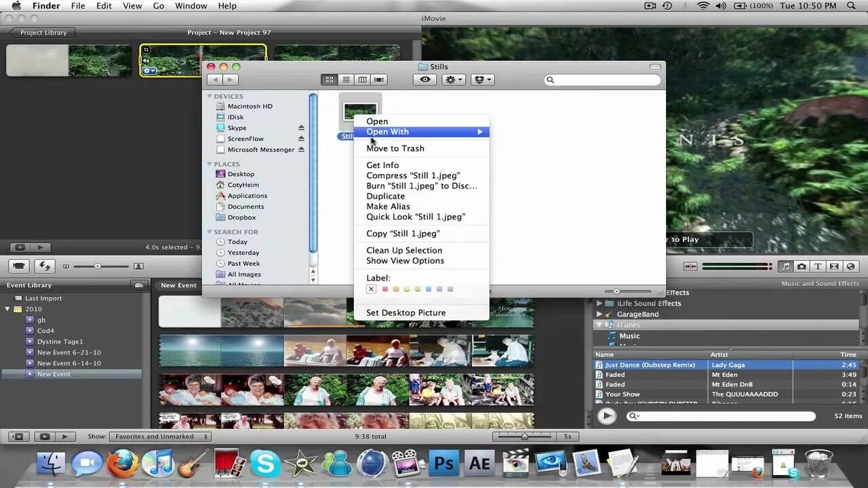Image resolution: width=868 pixels, height=488 pixels.
Task: Open Skype from the Dock
Action: pos(265,464)
